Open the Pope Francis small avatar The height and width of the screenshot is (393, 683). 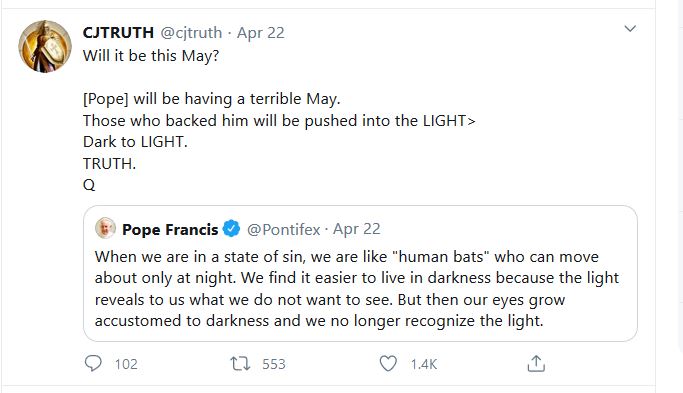[x=105, y=228]
